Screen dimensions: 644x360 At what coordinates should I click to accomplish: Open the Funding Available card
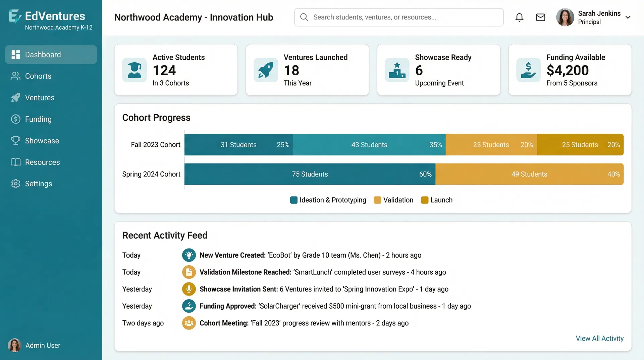[570, 70]
